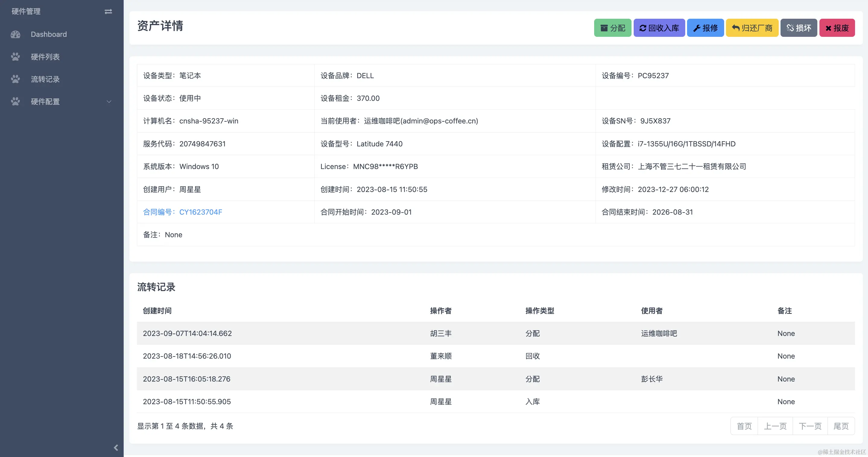Open the 流转记录 menu item
The height and width of the screenshot is (457, 868).
(x=45, y=79)
